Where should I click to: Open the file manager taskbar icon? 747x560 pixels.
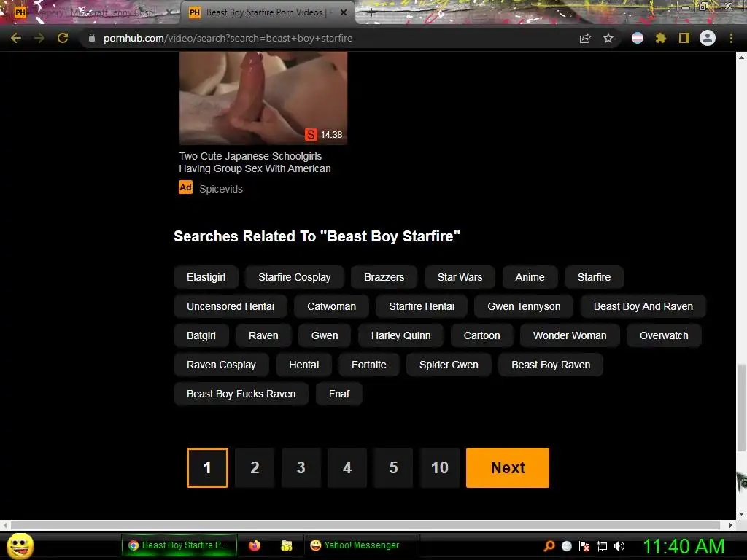(286, 545)
